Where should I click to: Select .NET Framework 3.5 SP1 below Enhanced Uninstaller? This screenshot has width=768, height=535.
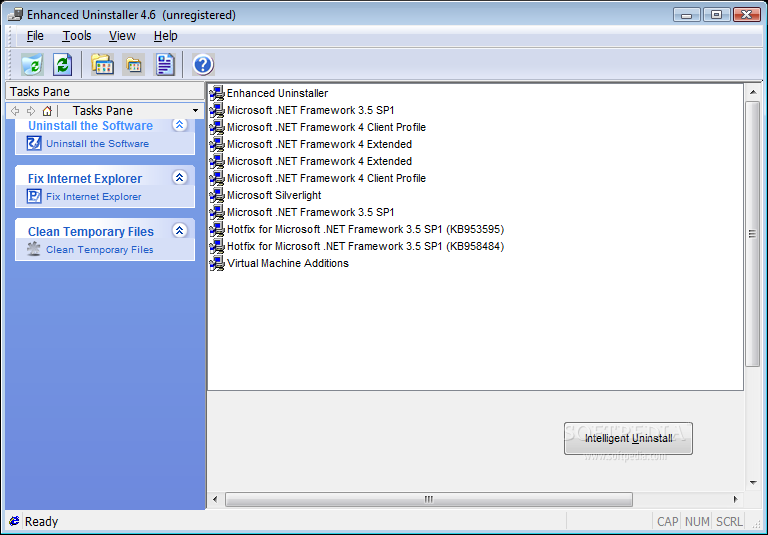click(x=311, y=110)
